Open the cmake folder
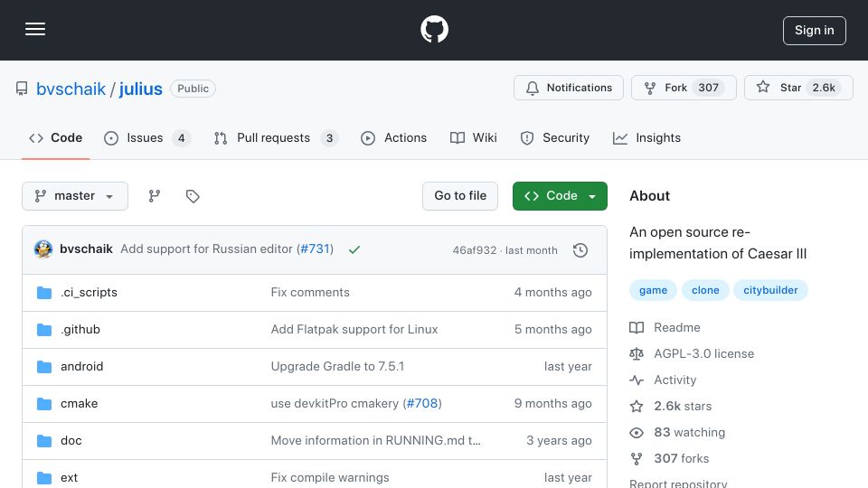Viewport: 868px width, 488px height. 80,403
